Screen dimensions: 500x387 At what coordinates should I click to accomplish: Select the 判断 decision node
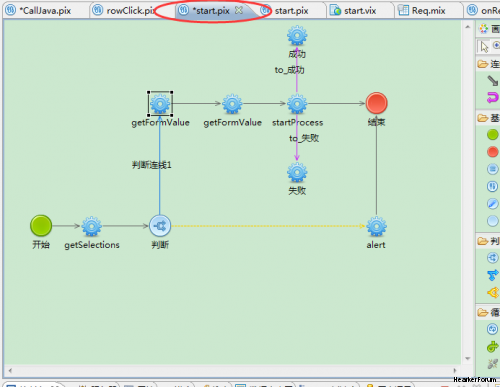160,226
